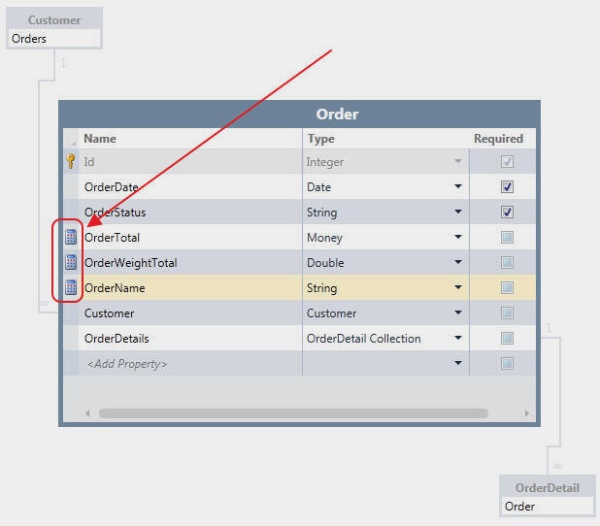The height and width of the screenshot is (526, 600).
Task: Toggle Required checkbox for OrderTotal
Action: coord(507,237)
